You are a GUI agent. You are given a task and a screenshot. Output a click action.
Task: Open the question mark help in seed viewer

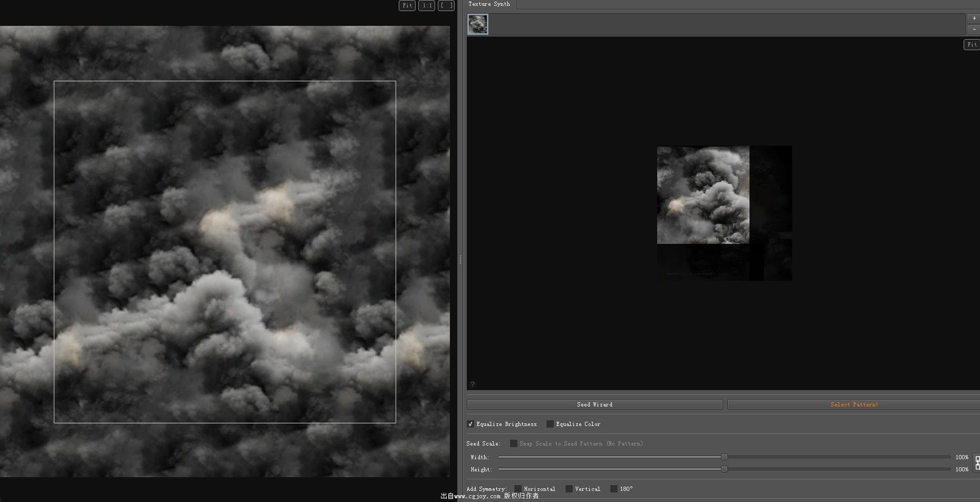point(473,384)
